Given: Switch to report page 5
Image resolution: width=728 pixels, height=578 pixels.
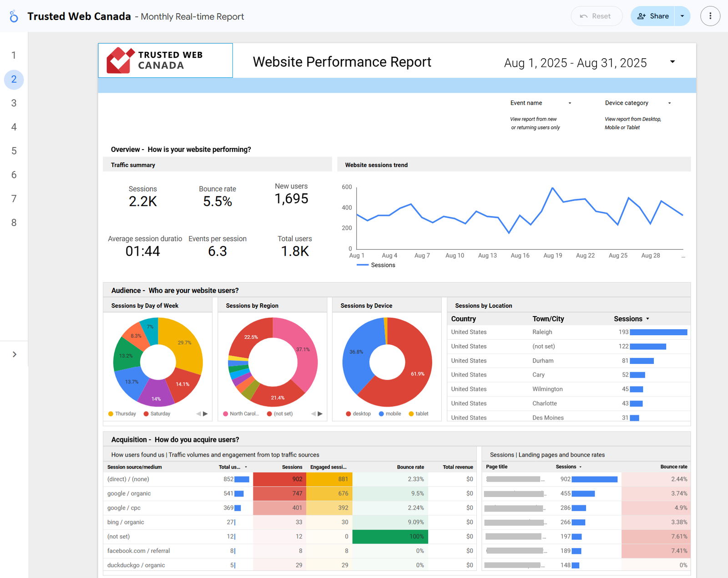Looking at the screenshot, I should [x=14, y=151].
